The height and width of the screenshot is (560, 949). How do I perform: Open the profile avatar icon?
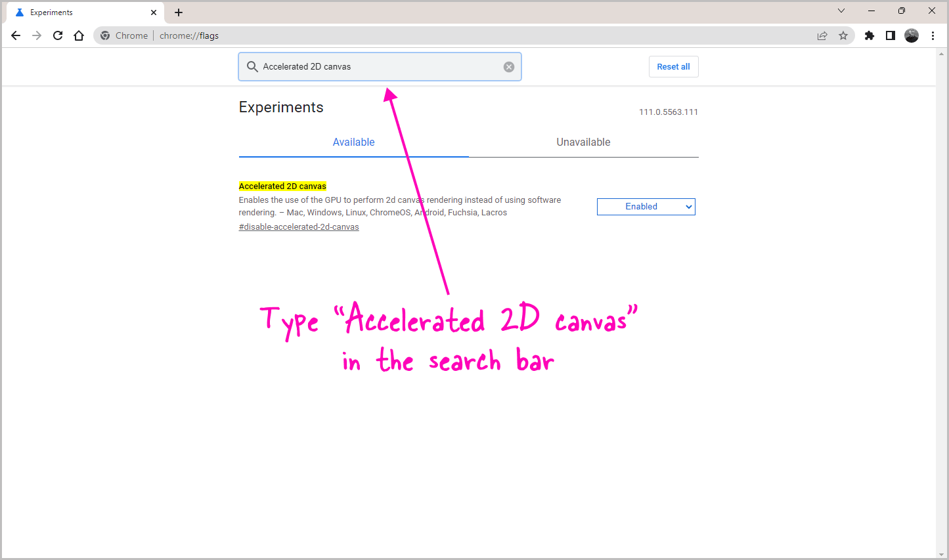click(912, 35)
